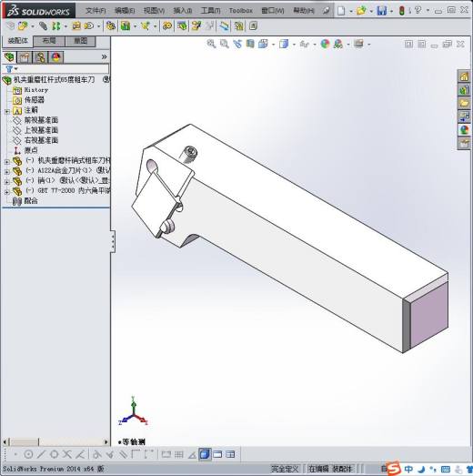
Task: Open SolidWorks Resources task pane tab
Action: pyautogui.click(x=464, y=76)
